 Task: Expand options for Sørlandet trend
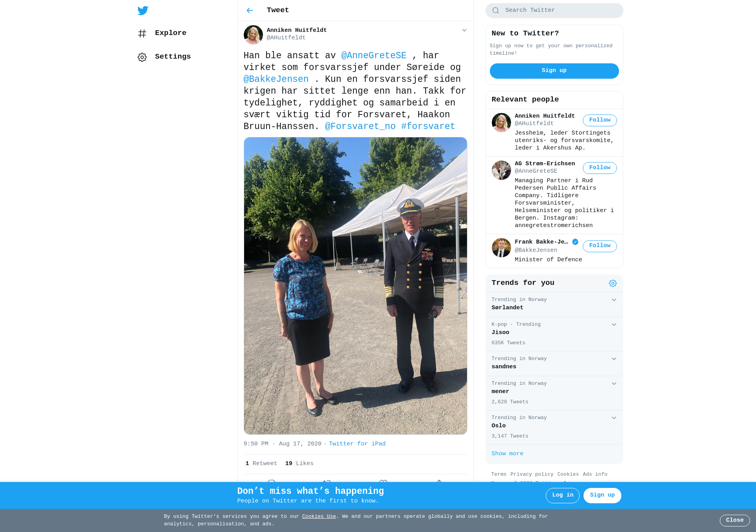pyautogui.click(x=614, y=300)
